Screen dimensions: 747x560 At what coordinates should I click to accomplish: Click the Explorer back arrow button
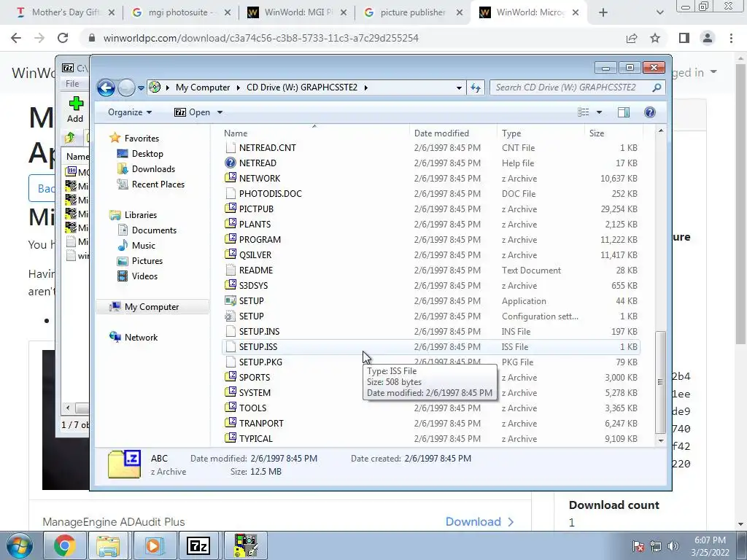pyautogui.click(x=106, y=87)
